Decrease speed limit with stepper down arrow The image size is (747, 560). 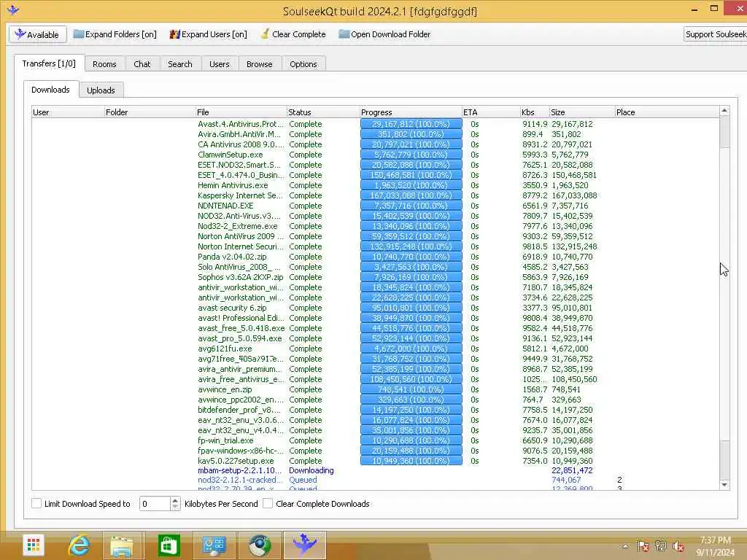(x=175, y=507)
